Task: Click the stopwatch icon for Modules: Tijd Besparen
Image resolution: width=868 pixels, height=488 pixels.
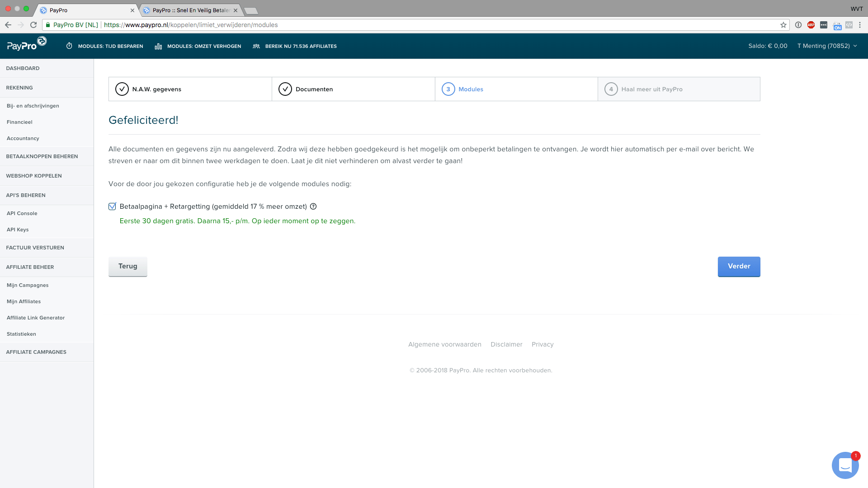Action: coord(69,46)
